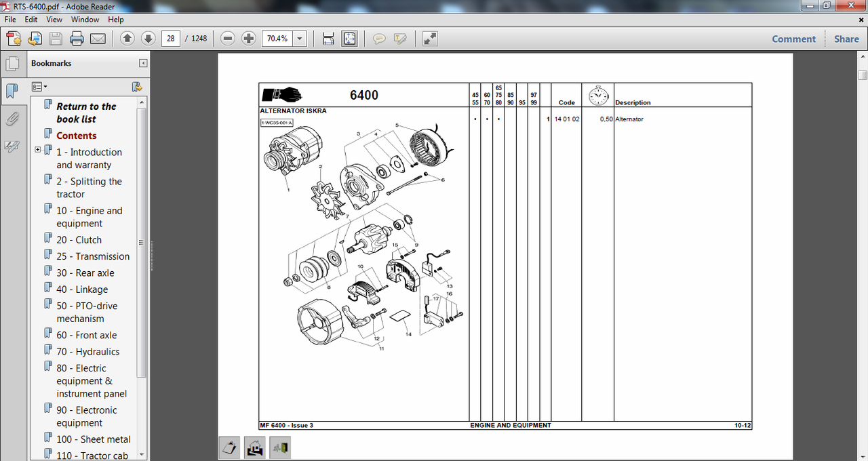
Task: Open the Comment pane
Action: [x=793, y=39]
